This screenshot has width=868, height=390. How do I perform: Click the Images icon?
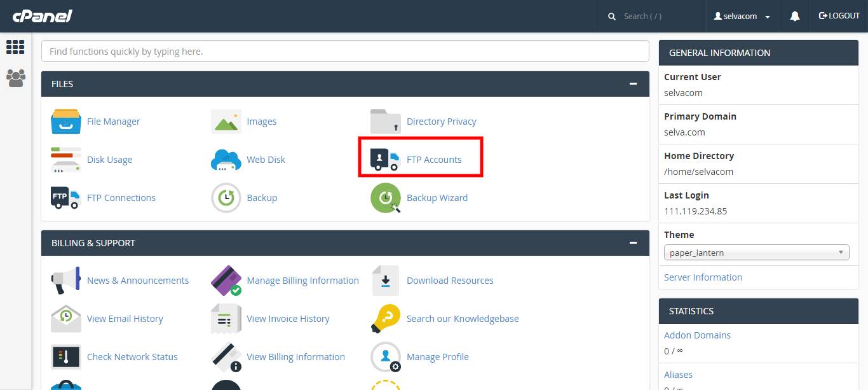pos(226,122)
